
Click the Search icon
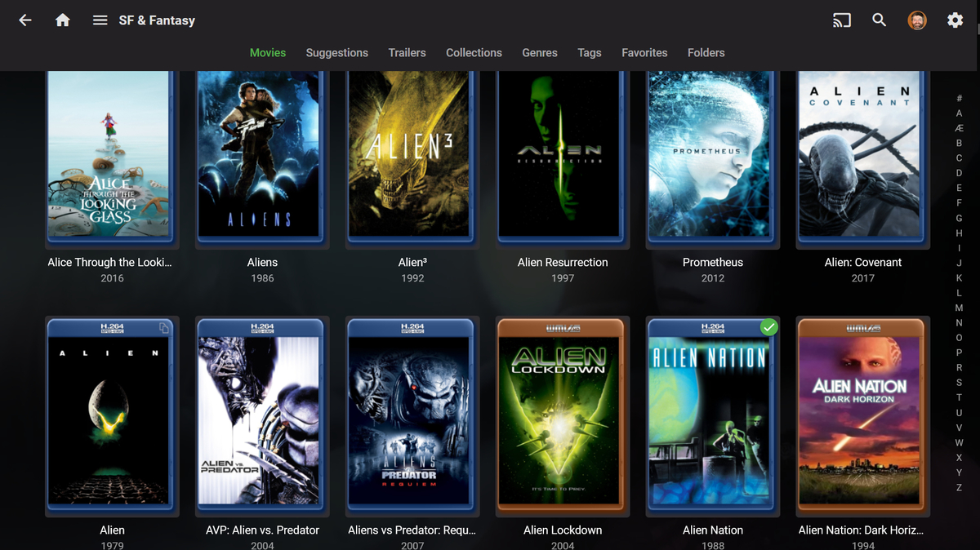pos(880,20)
